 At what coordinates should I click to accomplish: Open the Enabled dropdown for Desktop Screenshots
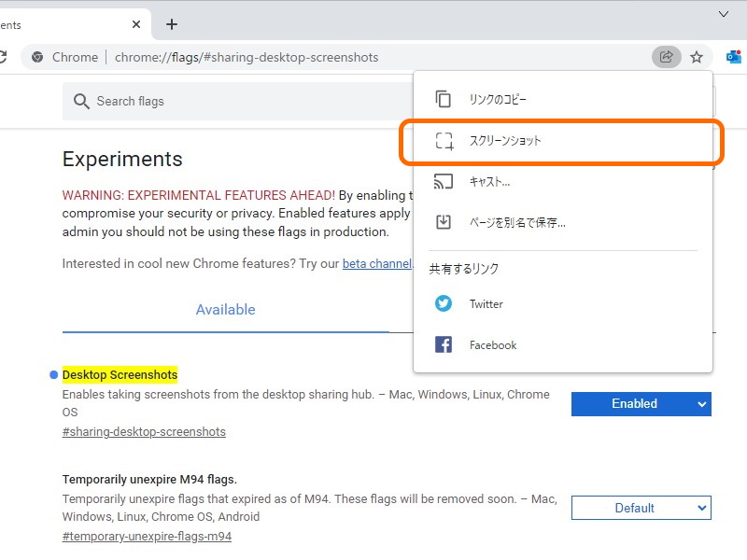click(641, 403)
